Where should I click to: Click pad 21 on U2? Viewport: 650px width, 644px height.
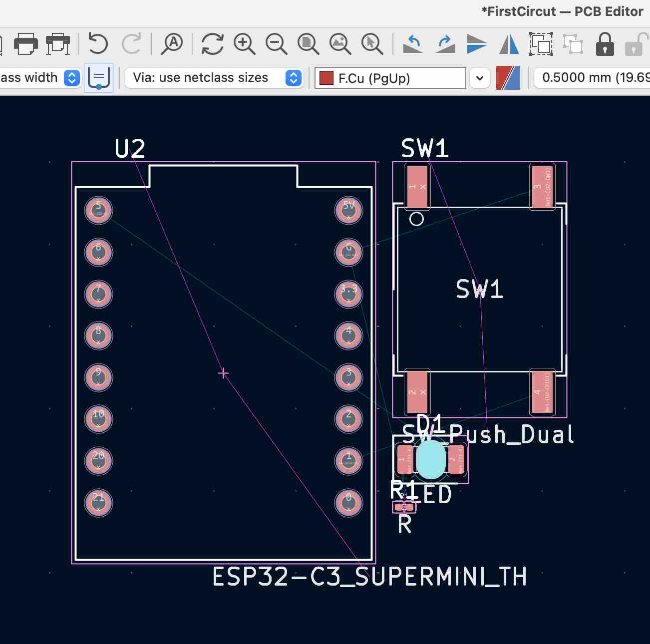(99, 502)
